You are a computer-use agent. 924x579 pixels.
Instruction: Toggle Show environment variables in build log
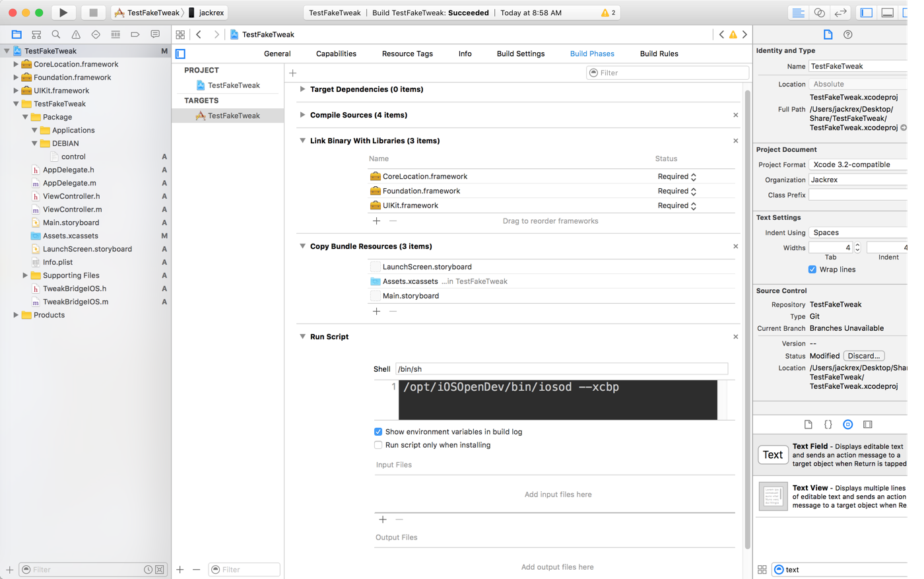(x=378, y=432)
